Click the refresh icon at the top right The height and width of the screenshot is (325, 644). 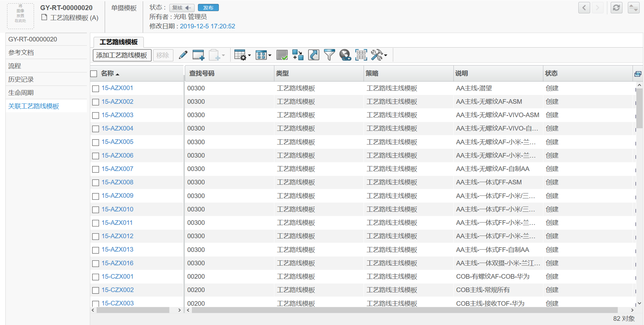coord(616,8)
